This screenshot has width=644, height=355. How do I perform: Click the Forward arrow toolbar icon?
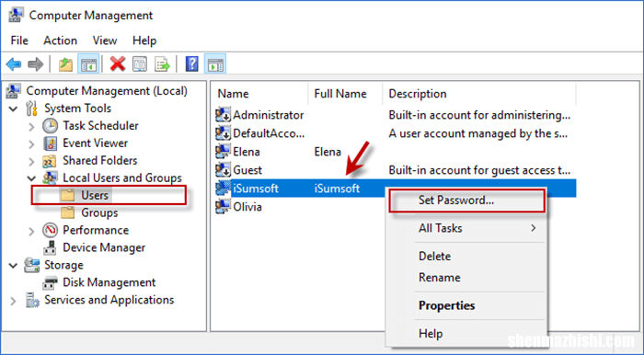36,64
